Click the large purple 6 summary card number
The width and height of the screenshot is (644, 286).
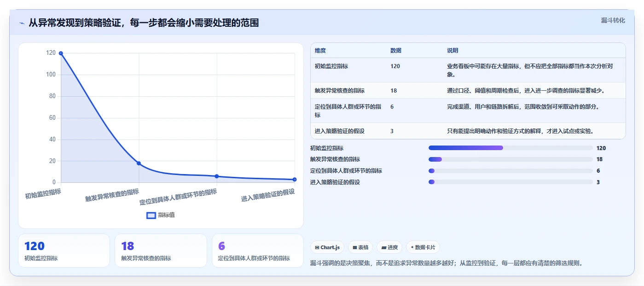tap(221, 246)
